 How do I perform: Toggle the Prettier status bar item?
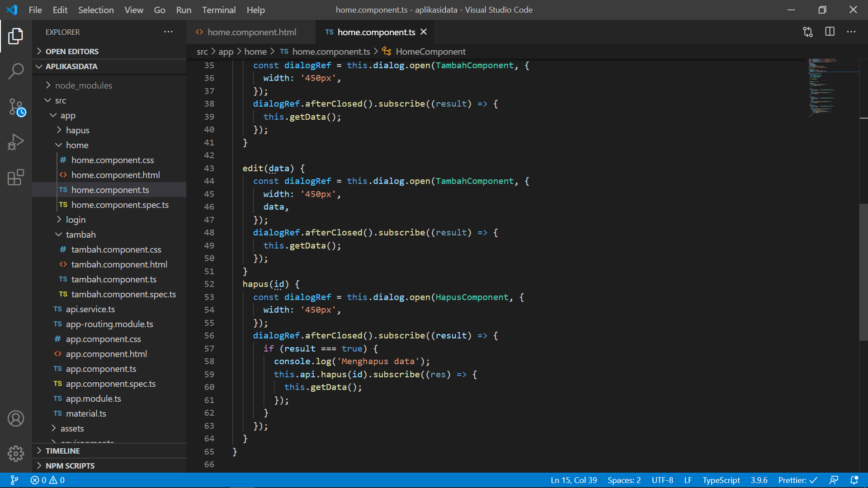(x=797, y=480)
